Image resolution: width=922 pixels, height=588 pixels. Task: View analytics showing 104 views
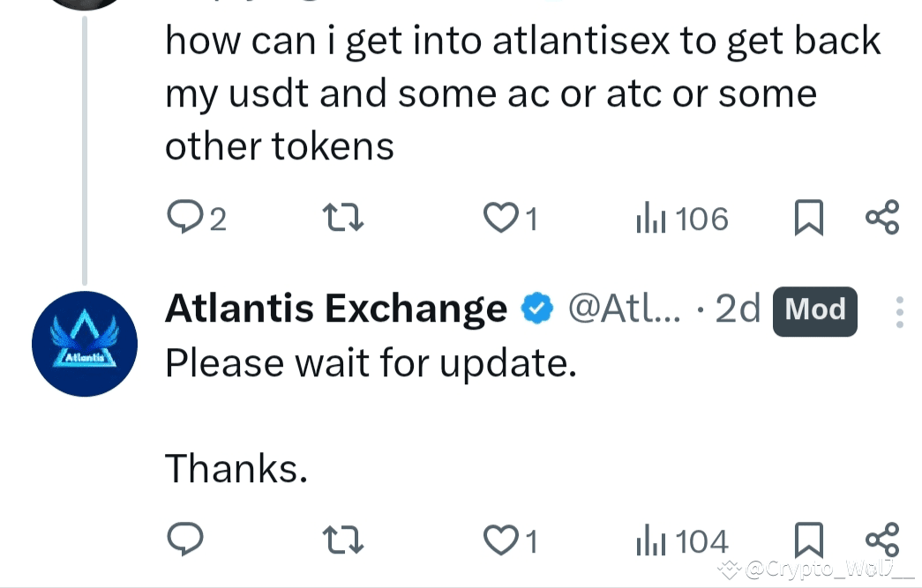click(x=682, y=540)
